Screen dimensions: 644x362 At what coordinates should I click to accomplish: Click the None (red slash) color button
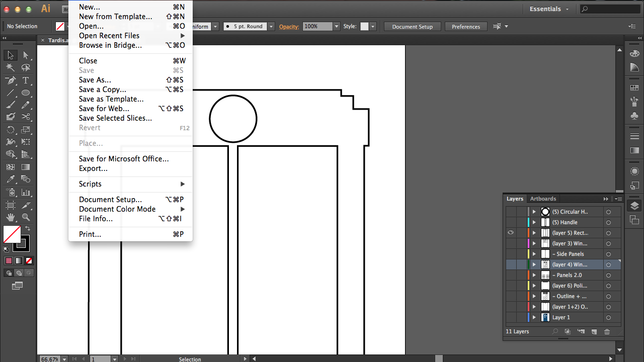click(x=29, y=260)
